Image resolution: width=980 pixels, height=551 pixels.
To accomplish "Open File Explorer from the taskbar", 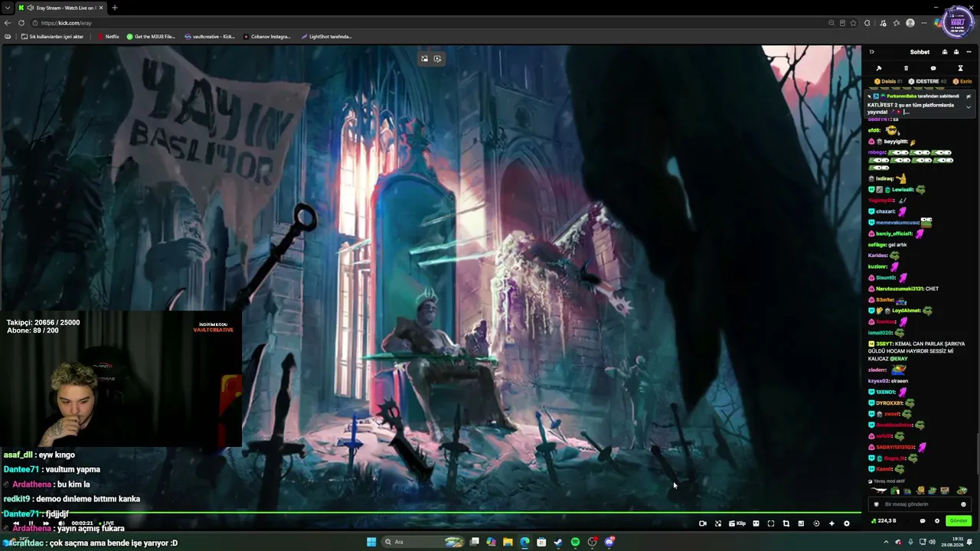I will [x=508, y=542].
